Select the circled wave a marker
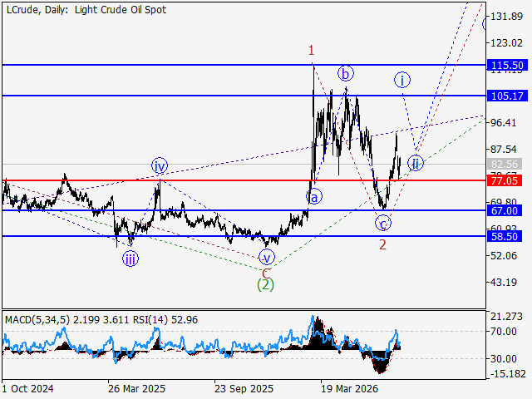Viewport: 532px width, 399px height. (x=314, y=197)
